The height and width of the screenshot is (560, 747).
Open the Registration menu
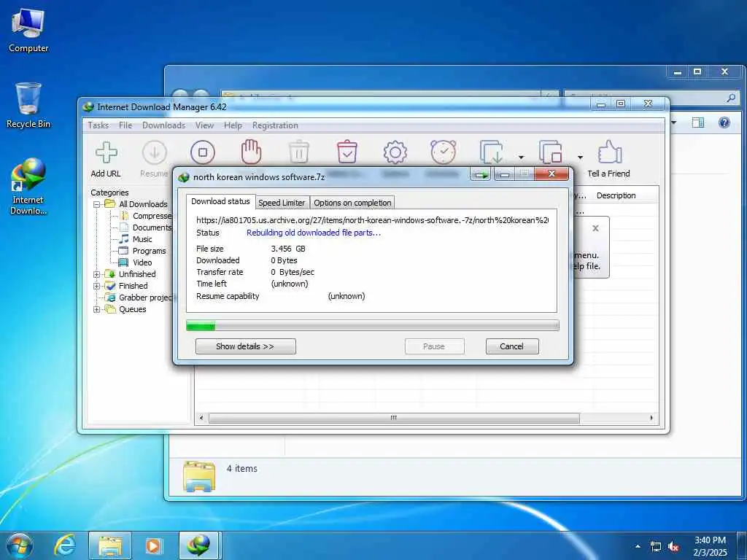(275, 125)
